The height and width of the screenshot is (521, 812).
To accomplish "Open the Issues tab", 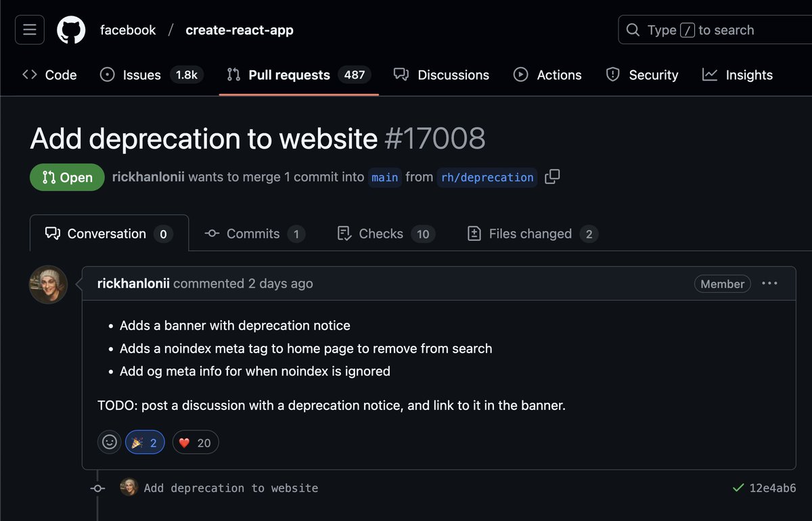I will point(150,75).
